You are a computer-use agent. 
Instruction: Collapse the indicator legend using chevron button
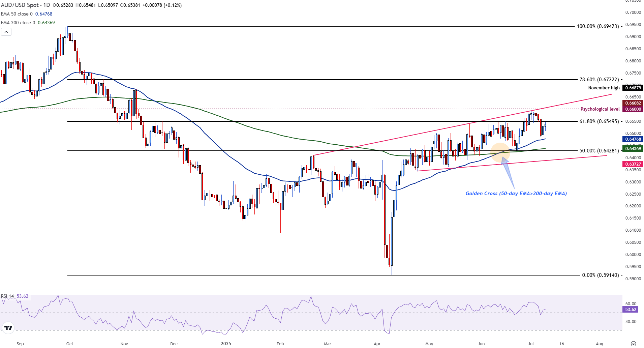[6, 32]
